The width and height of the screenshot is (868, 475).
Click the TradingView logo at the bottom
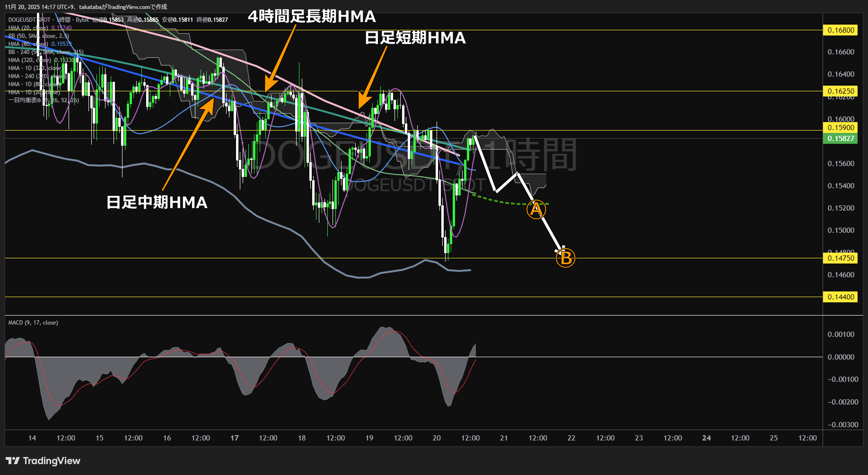(43, 461)
